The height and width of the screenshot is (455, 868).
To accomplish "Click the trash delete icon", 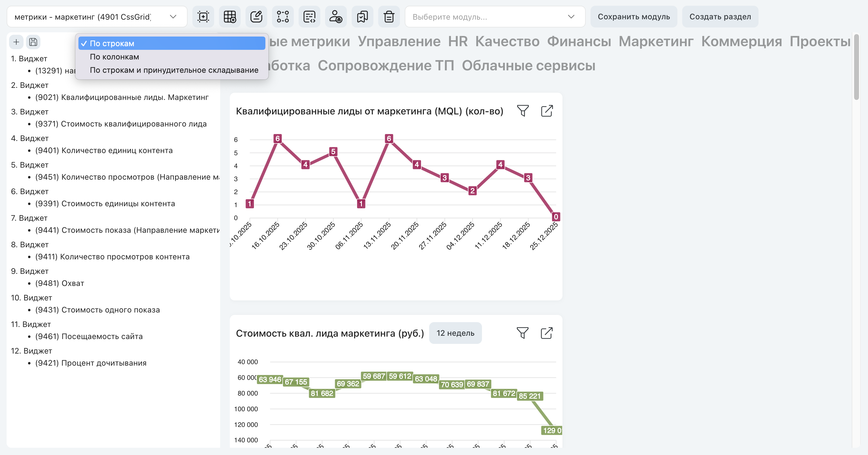I will [x=389, y=17].
